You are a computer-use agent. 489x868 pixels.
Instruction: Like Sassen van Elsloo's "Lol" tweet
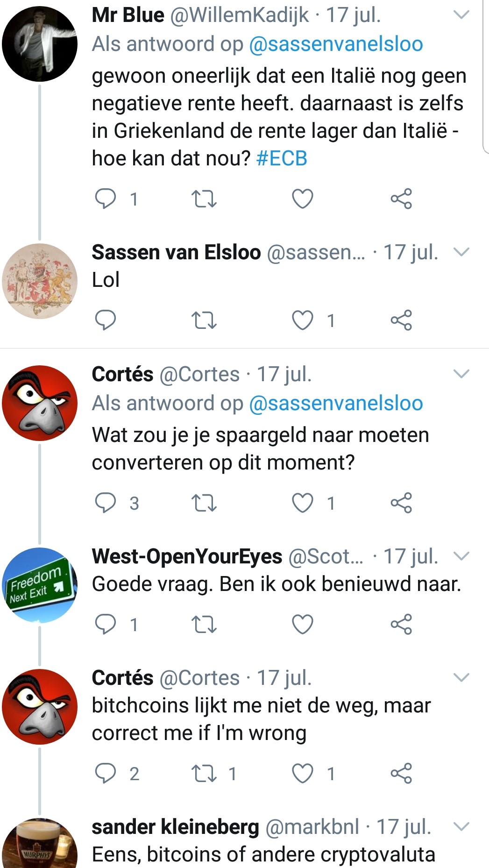[x=302, y=320]
